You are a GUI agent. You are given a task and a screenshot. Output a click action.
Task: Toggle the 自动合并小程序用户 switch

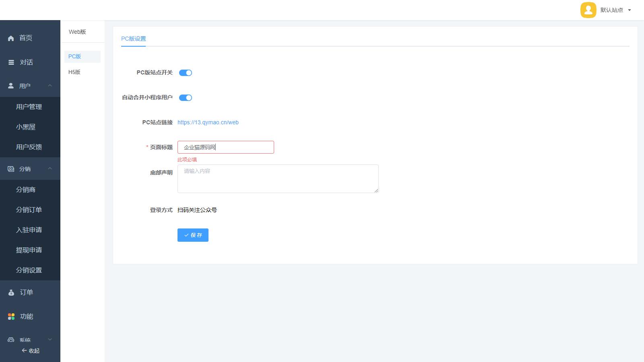pyautogui.click(x=186, y=98)
